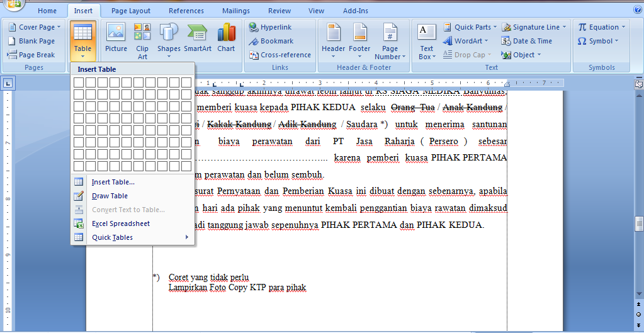Switch to the Review tab
Screen dimensions: 644x333
point(280,11)
